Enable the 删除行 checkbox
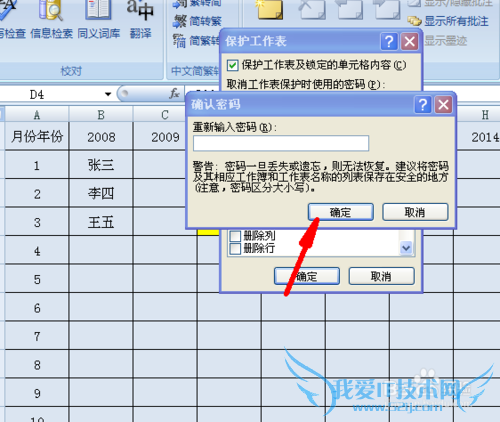This screenshot has height=422, width=500. tap(235, 248)
